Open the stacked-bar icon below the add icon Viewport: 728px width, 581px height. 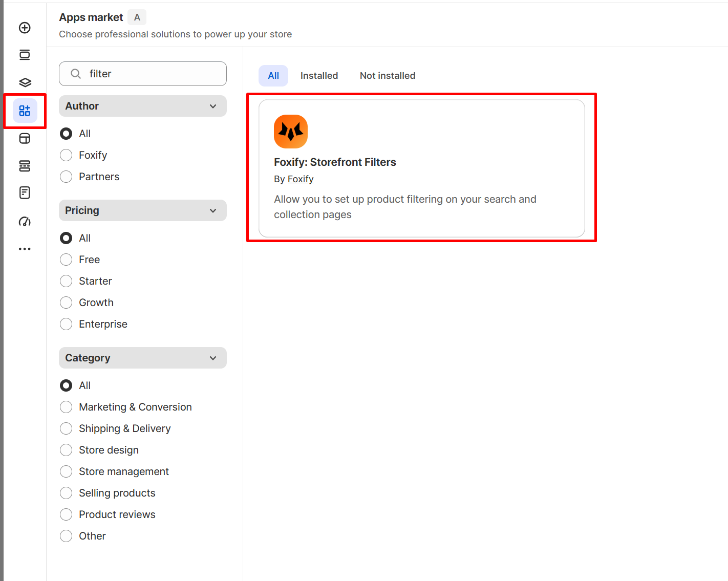(25, 55)
